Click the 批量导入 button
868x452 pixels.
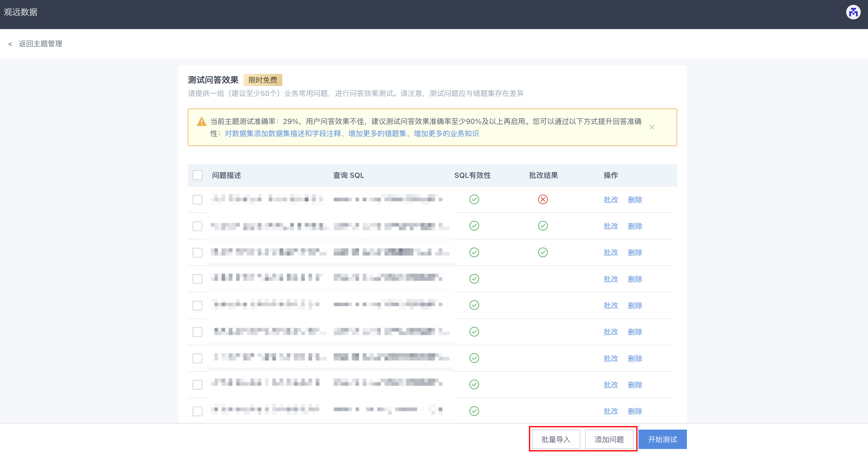555,439
